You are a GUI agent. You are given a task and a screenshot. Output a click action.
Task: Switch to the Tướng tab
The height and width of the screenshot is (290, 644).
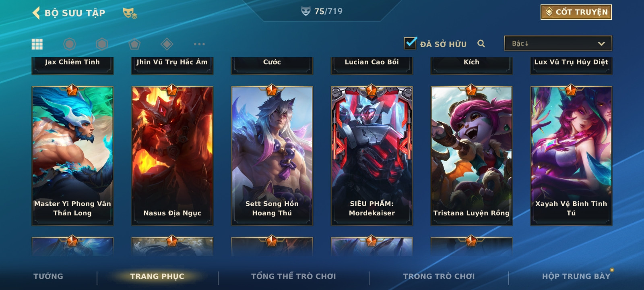point(48,276)
